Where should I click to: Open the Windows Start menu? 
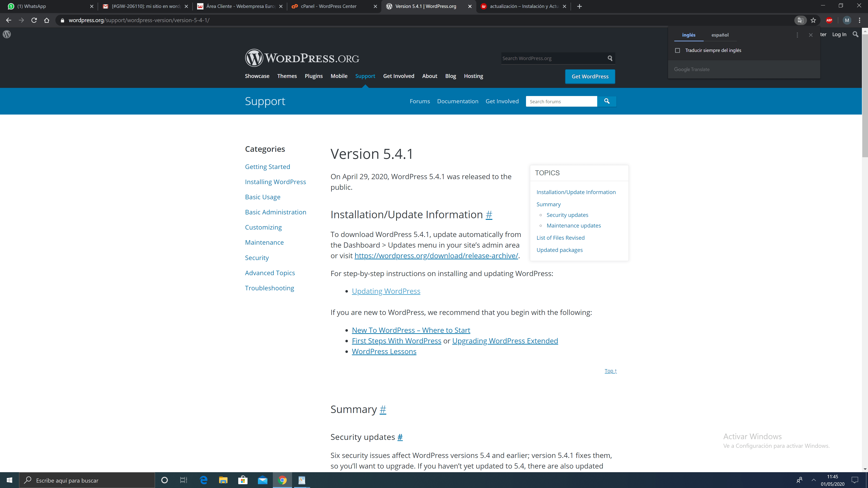[9, 480]
